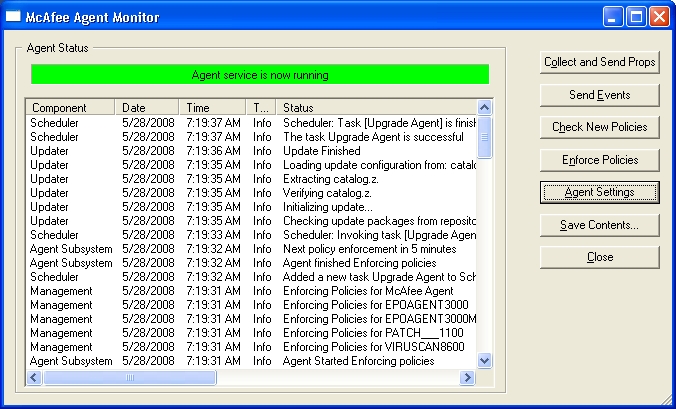
Task: Select row 'Loading update configuration from: catalo'
Action: point(251,165)
